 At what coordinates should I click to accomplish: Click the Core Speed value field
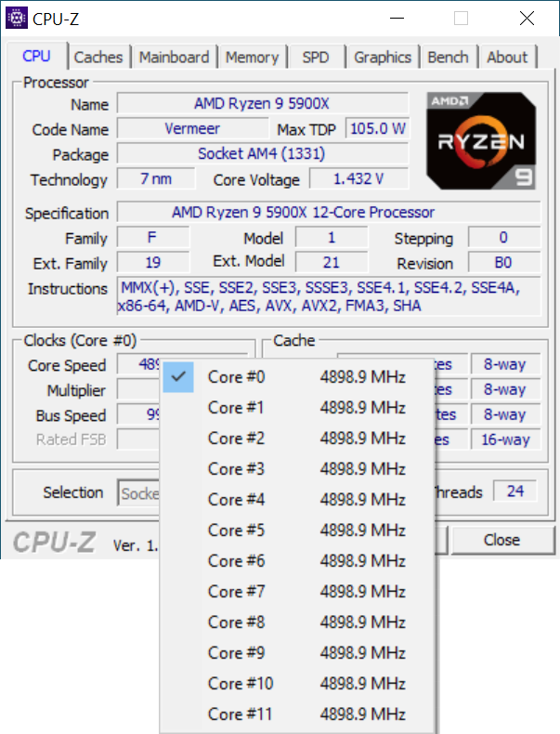[138, 364]
